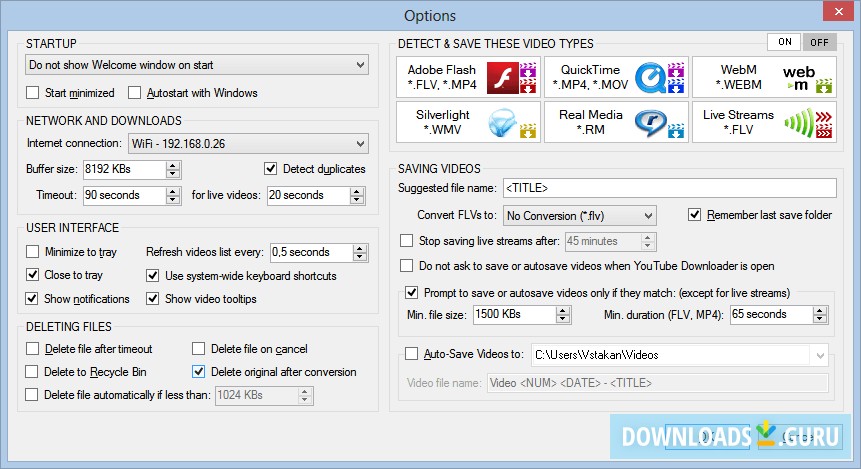Increase live videos timeout value
The image size is (861, 469).
point(357,191)
